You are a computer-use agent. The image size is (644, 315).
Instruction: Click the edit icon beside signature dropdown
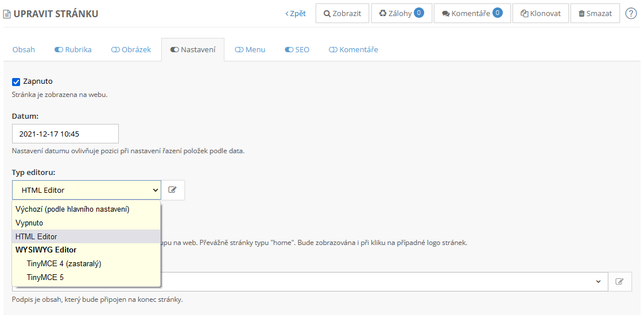620,282
